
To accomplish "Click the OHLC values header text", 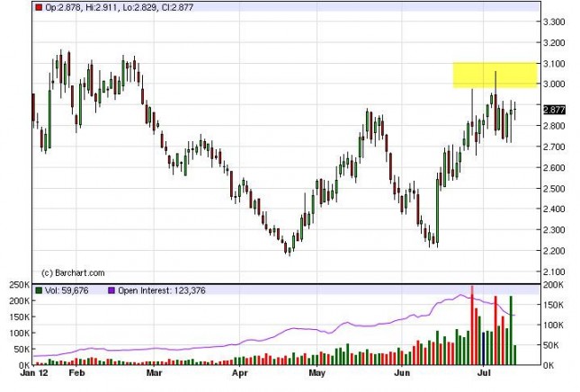I will coord(119,7).
